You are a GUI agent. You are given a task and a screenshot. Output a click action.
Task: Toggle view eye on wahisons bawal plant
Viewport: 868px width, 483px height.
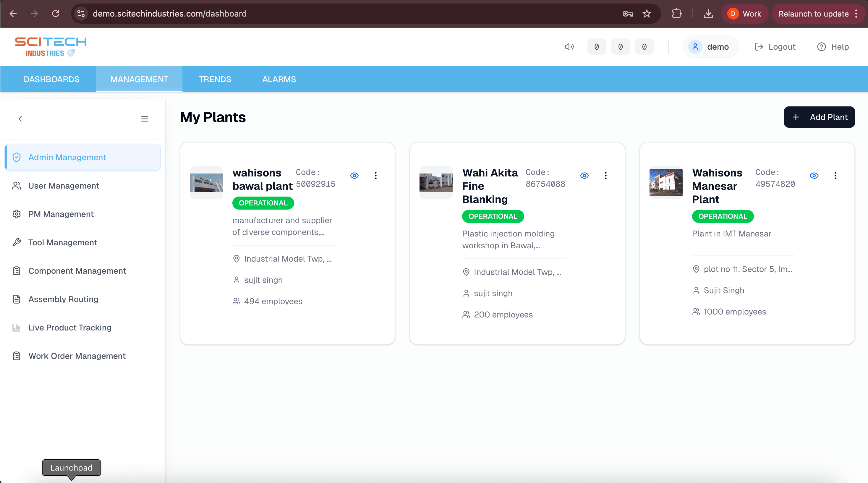tap(354, 176)
